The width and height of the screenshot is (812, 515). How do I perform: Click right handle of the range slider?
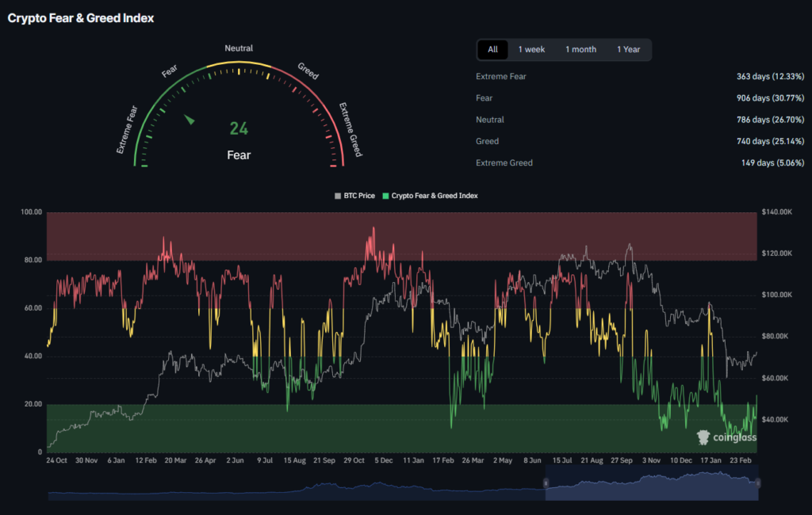point(758,483)
